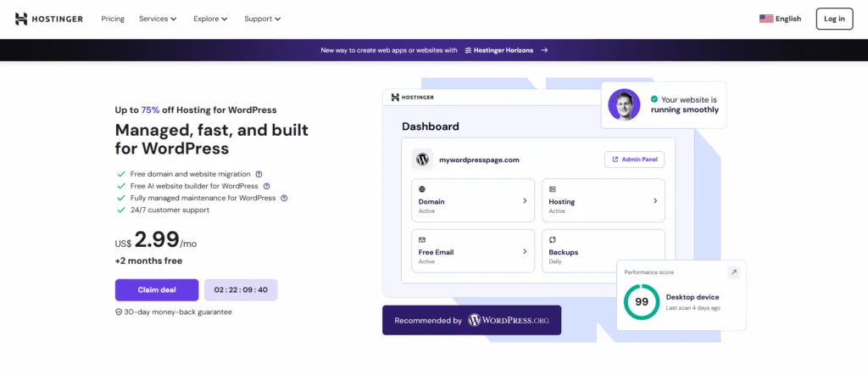Expand the Hosting card chevron
Image resolution: width=868 pixels, height=376 pixels.
pos(655,201)
